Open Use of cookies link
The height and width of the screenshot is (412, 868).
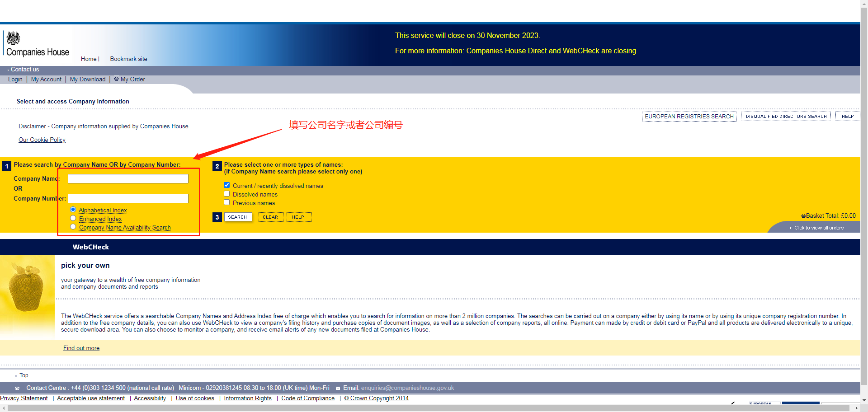195,398
